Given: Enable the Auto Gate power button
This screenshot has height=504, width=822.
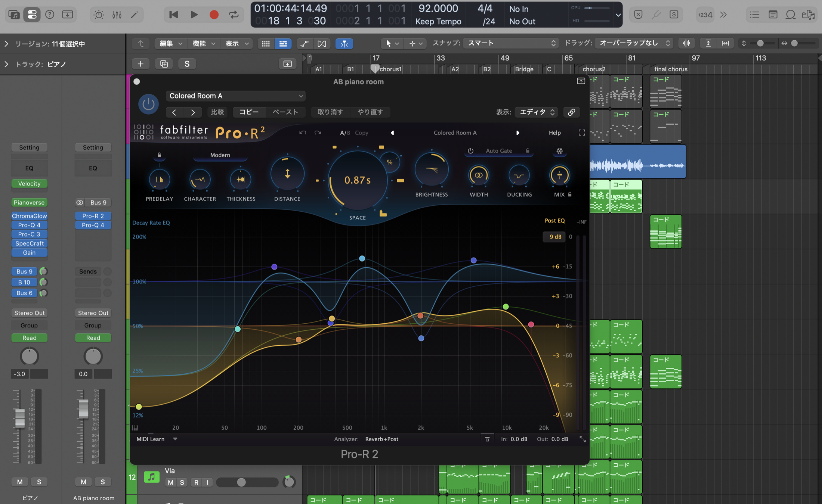Looking at the screenshot, I should (x=470, y=151).
